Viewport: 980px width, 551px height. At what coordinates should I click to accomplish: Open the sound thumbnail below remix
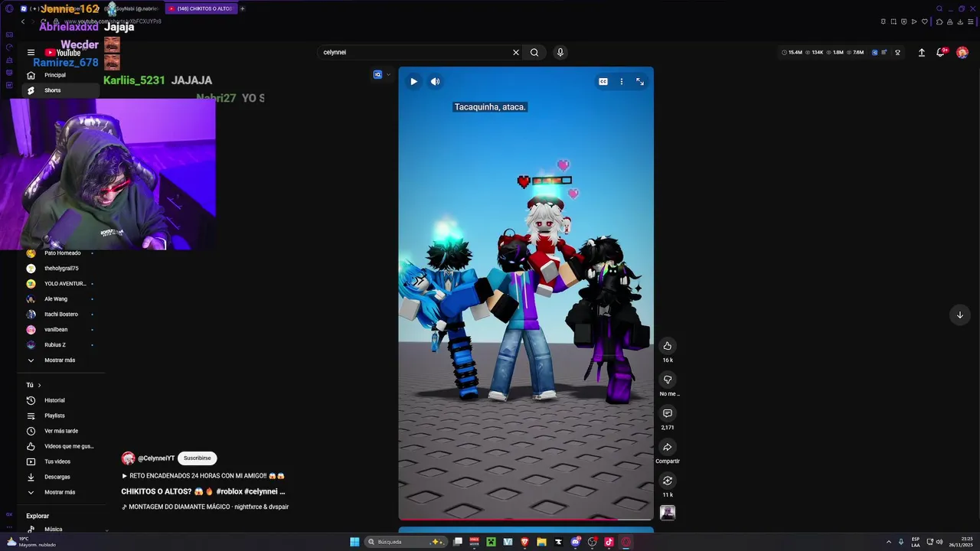click(668, 513)
